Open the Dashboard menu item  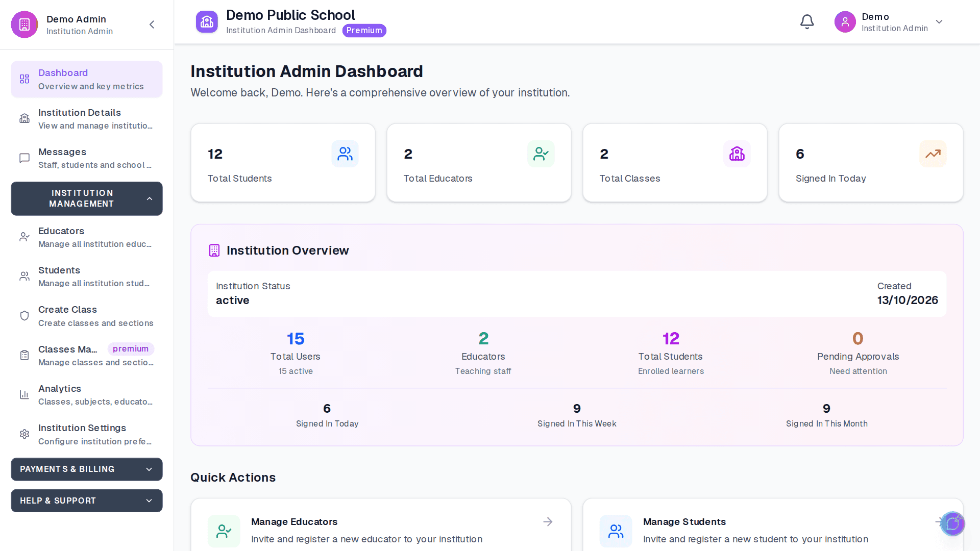click(87, 79)
